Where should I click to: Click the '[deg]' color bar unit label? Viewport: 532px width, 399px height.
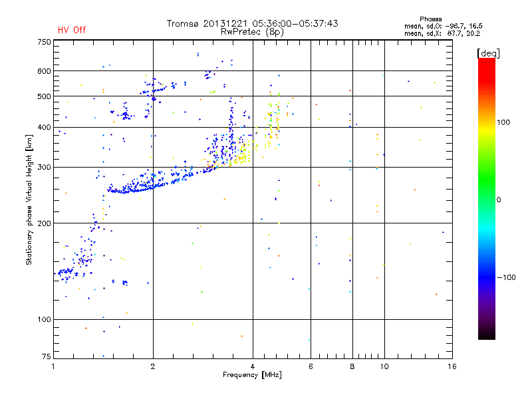[489, 53]
